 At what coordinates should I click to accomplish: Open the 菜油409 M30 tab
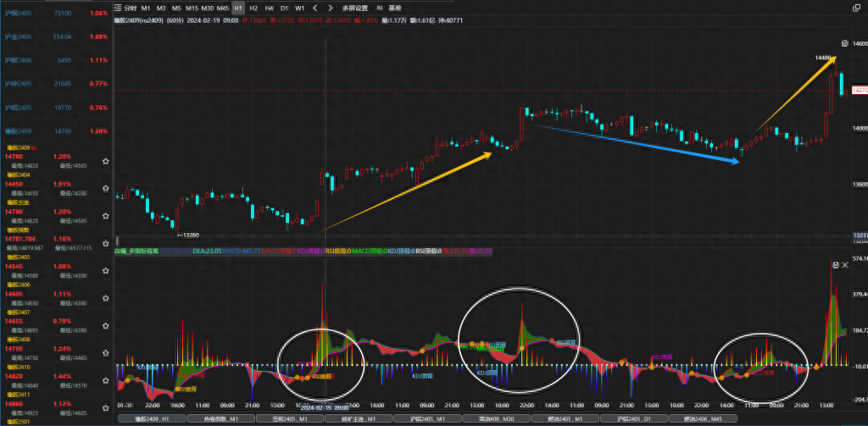click(x=496, y=419)
